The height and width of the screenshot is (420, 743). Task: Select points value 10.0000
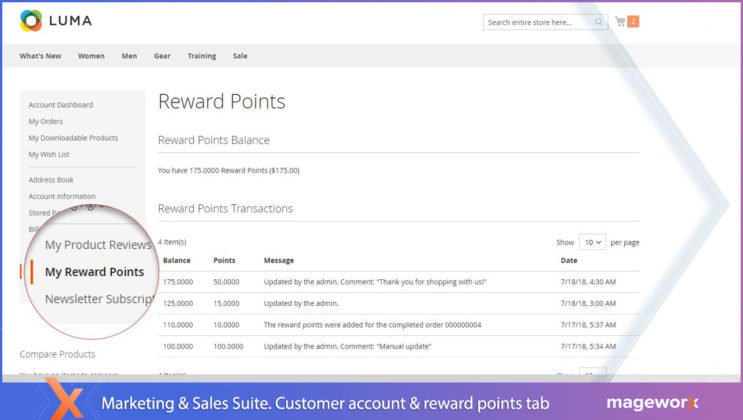coord(226,325)
